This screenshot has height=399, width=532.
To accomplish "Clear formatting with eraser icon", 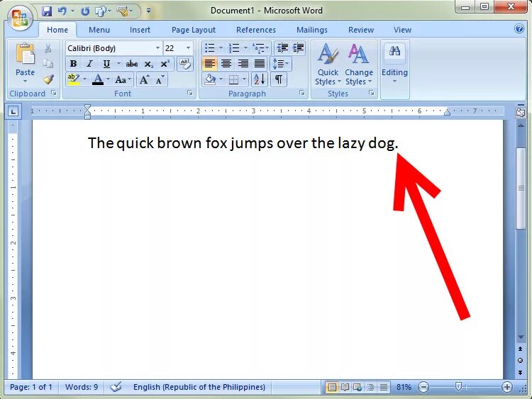I will (x=185, y=64).
